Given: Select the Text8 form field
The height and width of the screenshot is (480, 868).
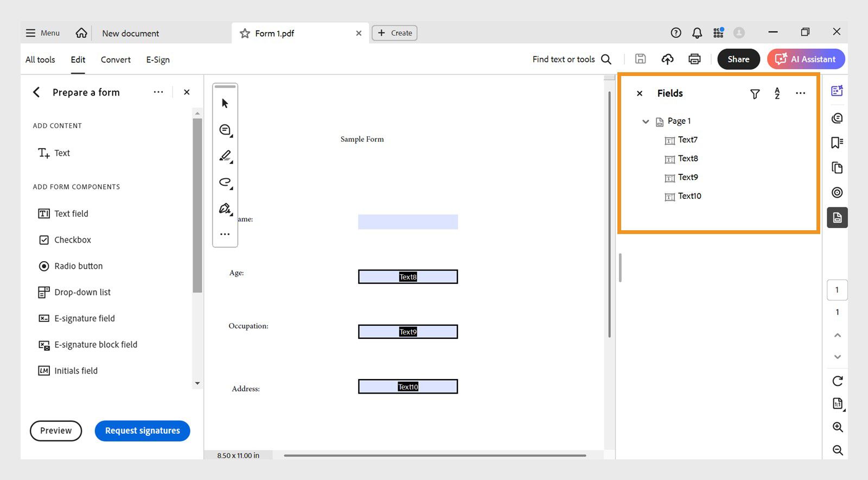Looking at the screenshot, I should point(408,277).
